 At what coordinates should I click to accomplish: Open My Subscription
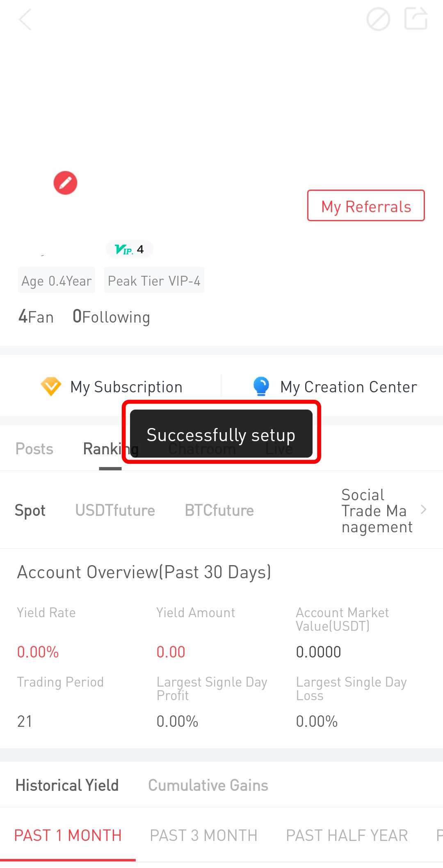click(x=126, y=387)
